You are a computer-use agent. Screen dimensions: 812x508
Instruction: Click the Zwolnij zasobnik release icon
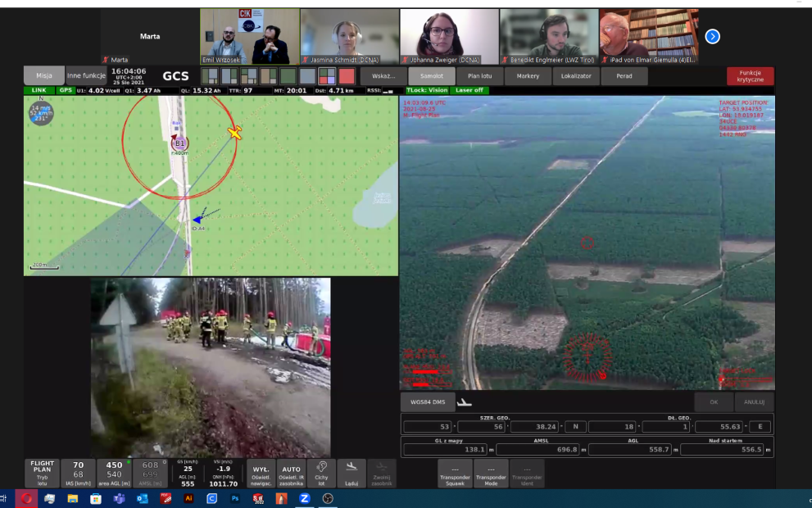(x=383, y=473)
